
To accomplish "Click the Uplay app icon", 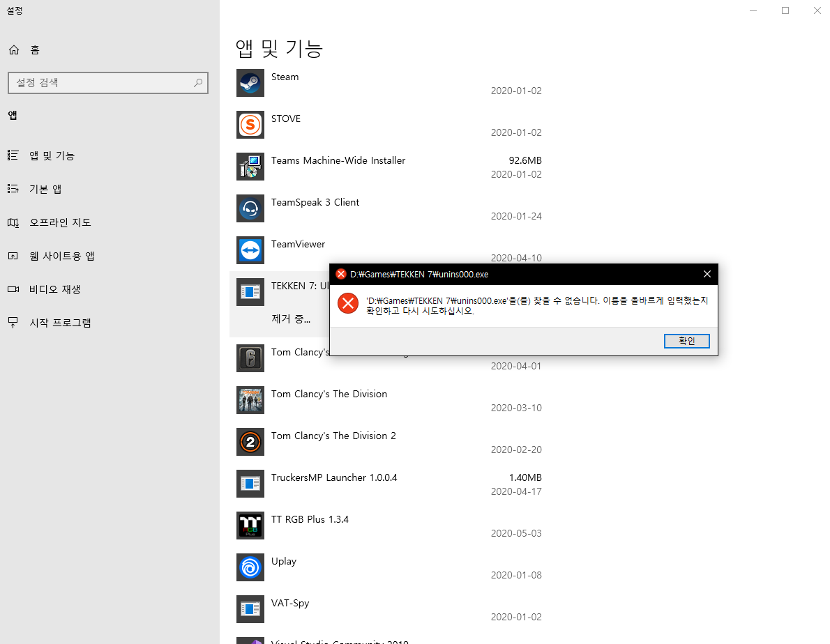I will (x=250, y=567).
